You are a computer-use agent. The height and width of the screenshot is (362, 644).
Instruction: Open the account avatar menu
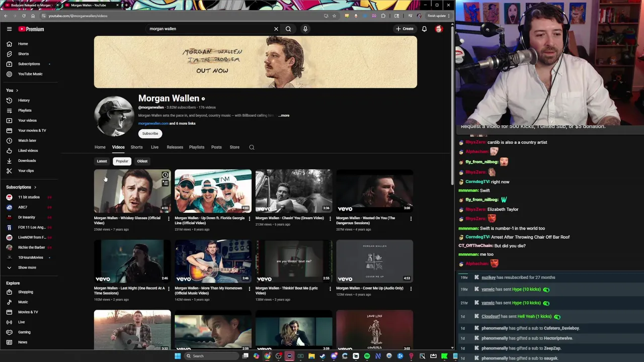(x=439, y=29)
